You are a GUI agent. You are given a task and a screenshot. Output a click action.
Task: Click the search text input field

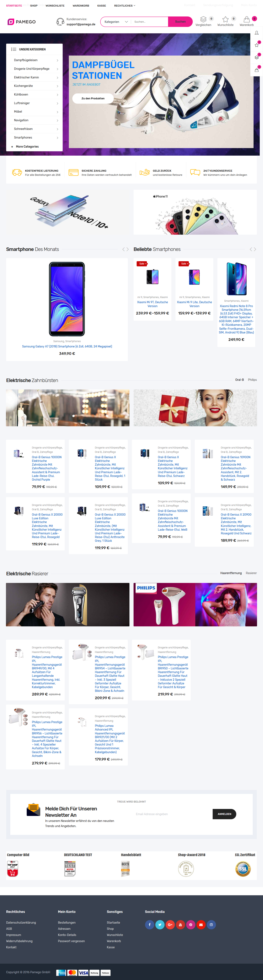[150, 22]
